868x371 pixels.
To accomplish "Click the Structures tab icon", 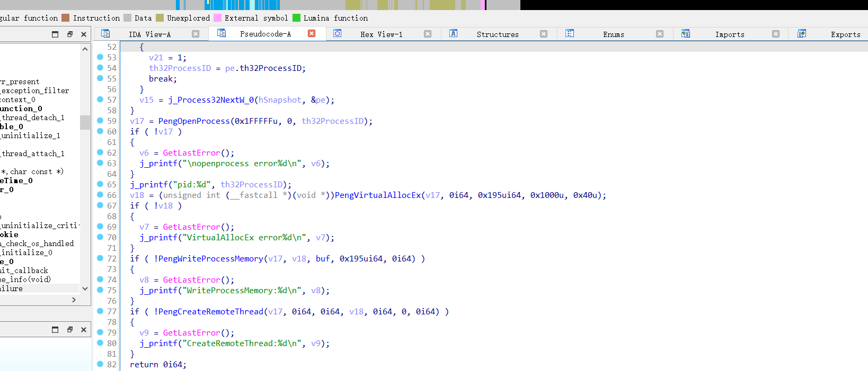I will [454, 34].
